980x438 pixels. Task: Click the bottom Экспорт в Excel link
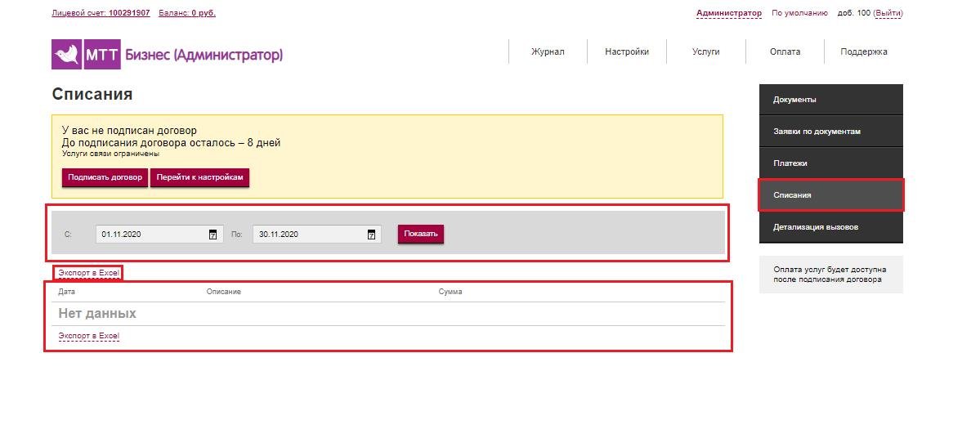pyautogui.click(x=88, y=336)
